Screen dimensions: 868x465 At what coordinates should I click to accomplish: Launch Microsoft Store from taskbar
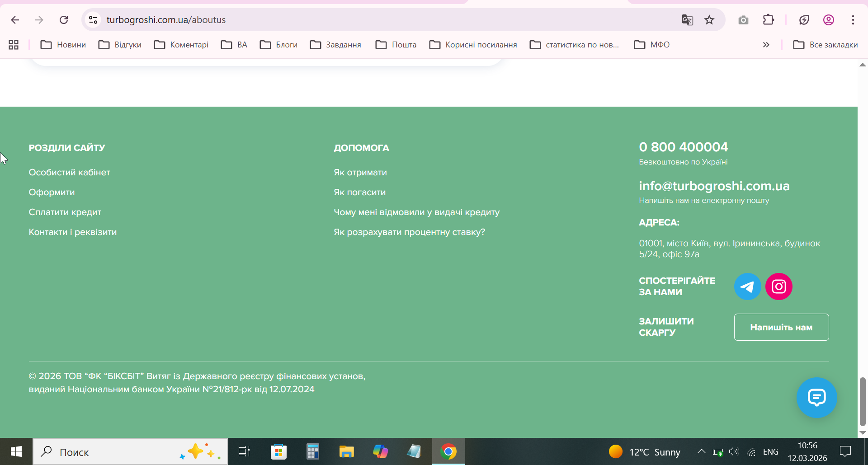pos(278,451)
